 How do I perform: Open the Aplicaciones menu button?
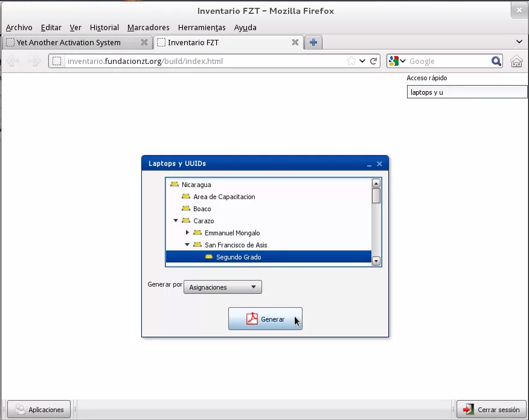39,410
